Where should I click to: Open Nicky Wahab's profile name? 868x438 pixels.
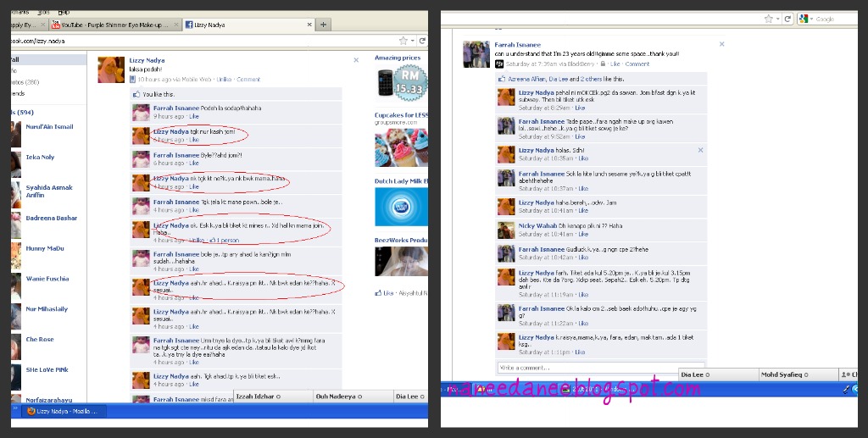(537, 226)
